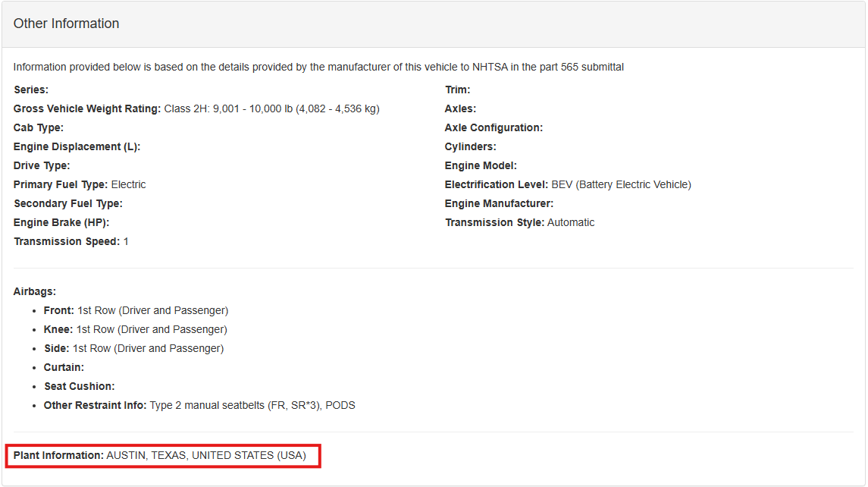Screen dimensions: 868x487
Task: Click the Other Information panel heading
Action: point(67,24)
